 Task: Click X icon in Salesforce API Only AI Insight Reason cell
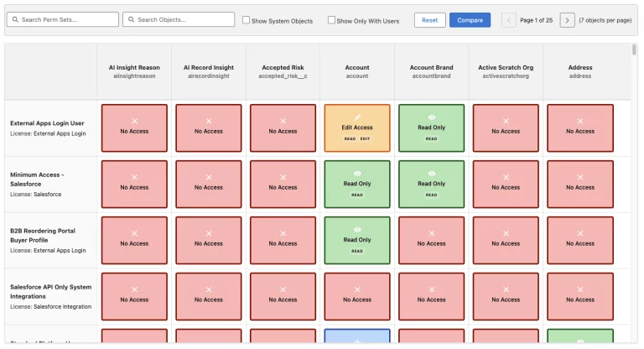(135, 289)
